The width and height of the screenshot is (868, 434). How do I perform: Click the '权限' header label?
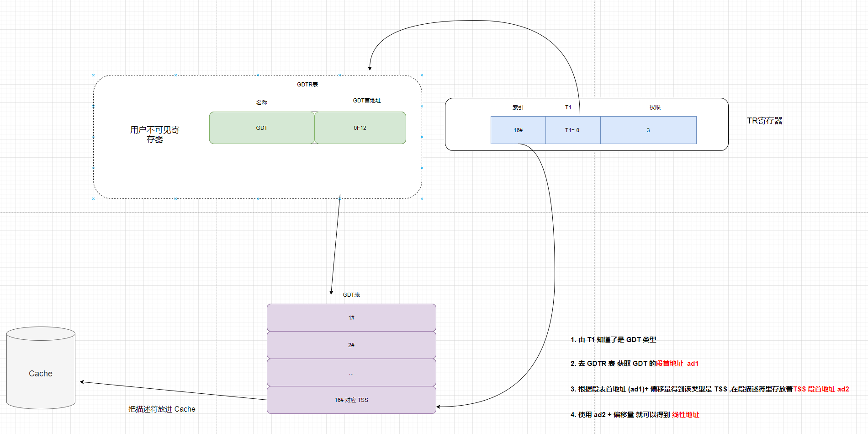click(655, 107)
